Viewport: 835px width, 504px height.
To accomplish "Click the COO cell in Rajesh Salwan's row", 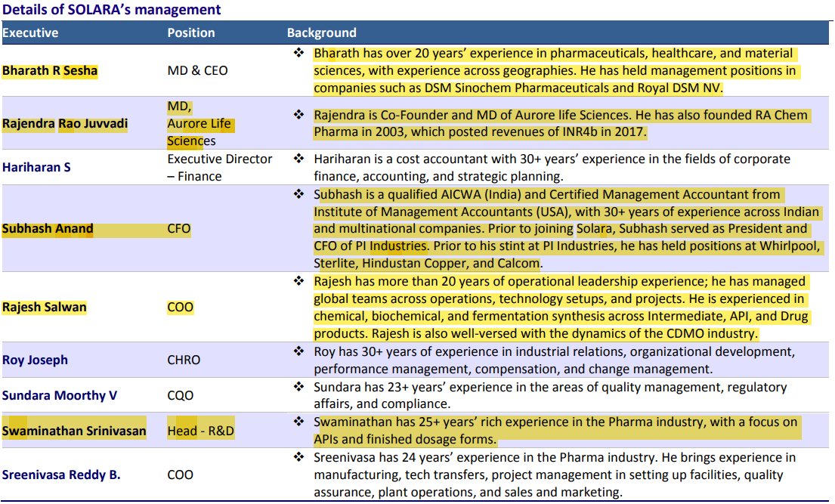I will [x=181, y=308].
